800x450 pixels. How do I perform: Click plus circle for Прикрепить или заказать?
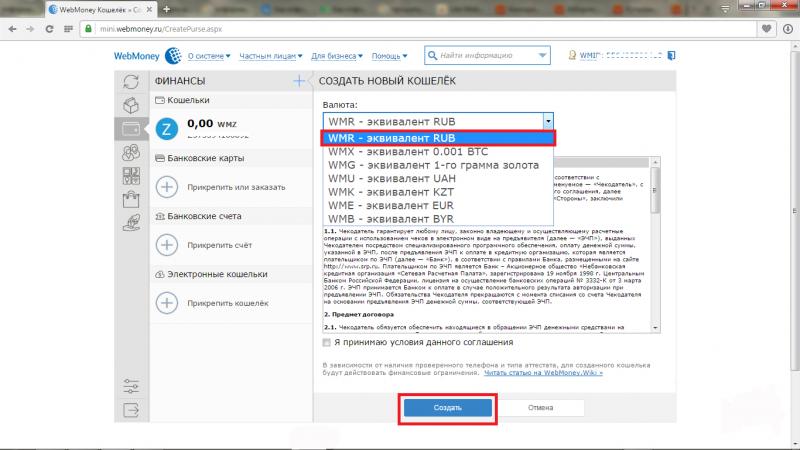click(166, 187)
